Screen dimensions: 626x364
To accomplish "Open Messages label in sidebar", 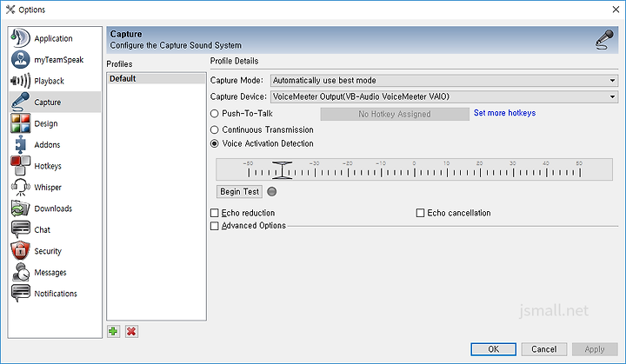I will pyautogui.click(x=50, y=273).
